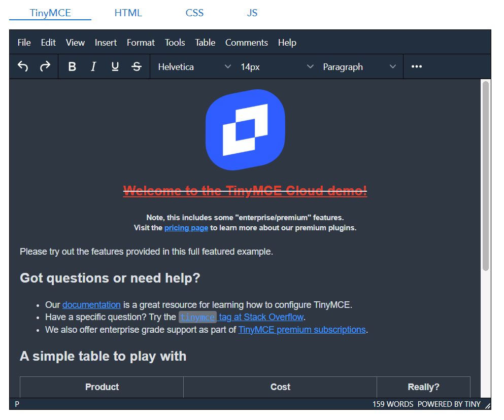This screenshot has height=420, width=504.
Task: Click the 'Please try out the features' paragraph
Action: (x=146, y=252)
